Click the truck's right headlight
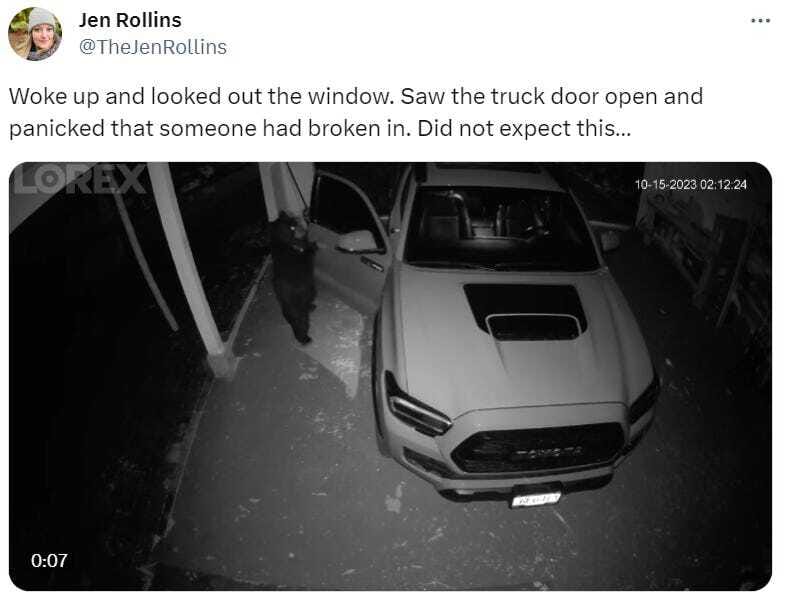 point(644,395)
